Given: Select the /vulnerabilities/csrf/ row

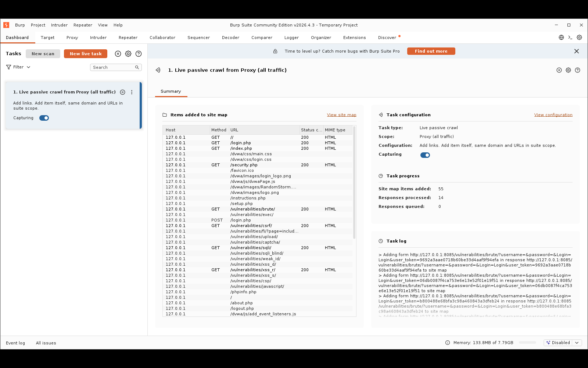Looking at the screenshot, I should point(258,226).
